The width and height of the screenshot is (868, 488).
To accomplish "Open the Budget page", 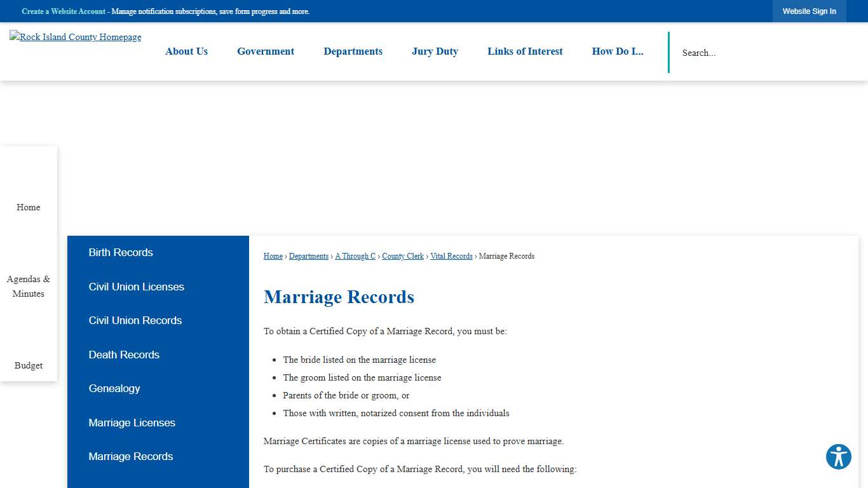I will point(28,365).
